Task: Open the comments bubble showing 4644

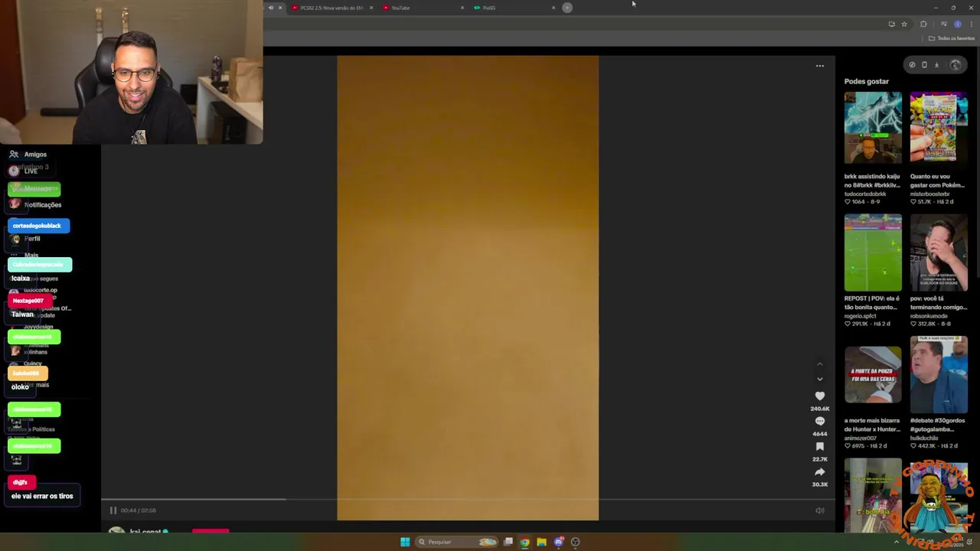Action: (x=820, y=422)
